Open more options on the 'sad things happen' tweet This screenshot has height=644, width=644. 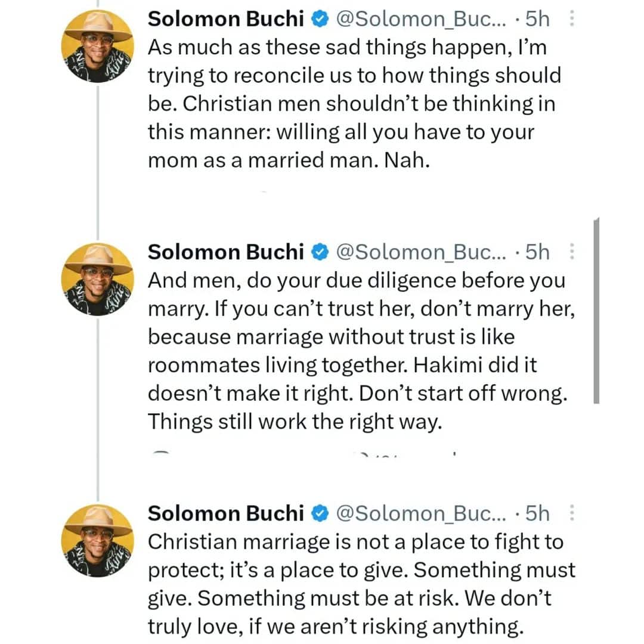point(572,20)
